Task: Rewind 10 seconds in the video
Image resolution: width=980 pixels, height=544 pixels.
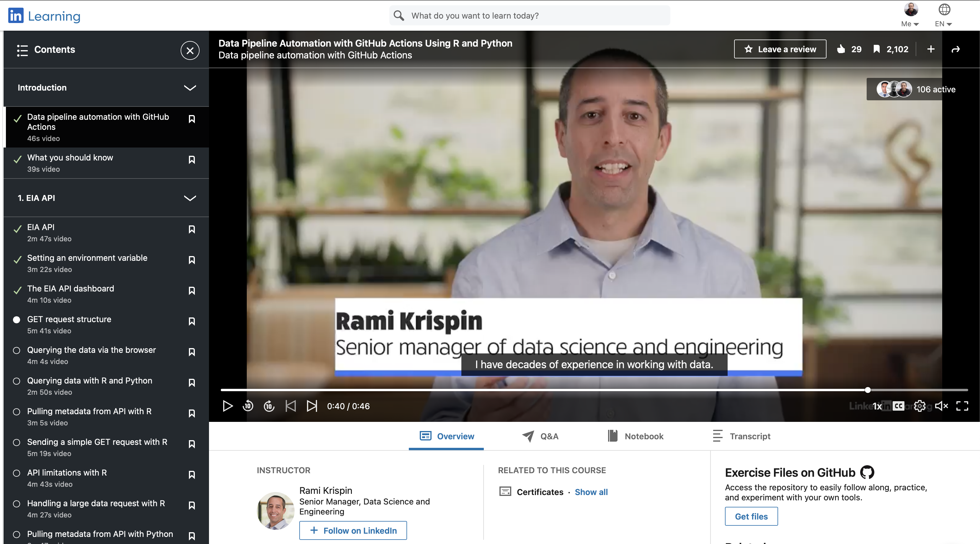Action: pyautogui.click(x=248, y=406)
